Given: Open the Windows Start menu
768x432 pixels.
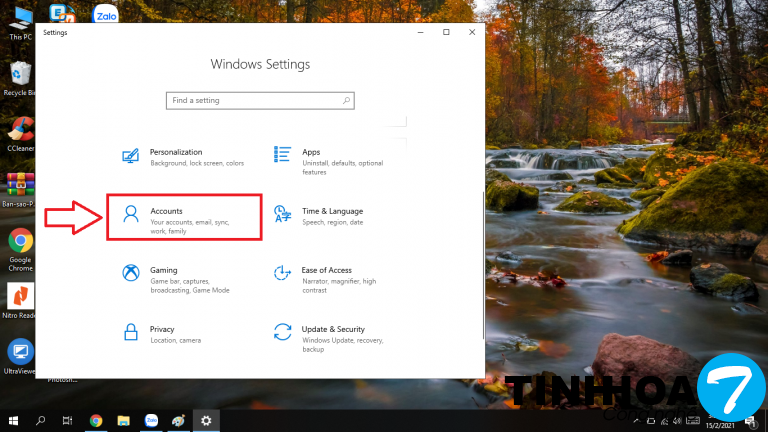Looking at the screenshot, I should click(x=14, y=421).
